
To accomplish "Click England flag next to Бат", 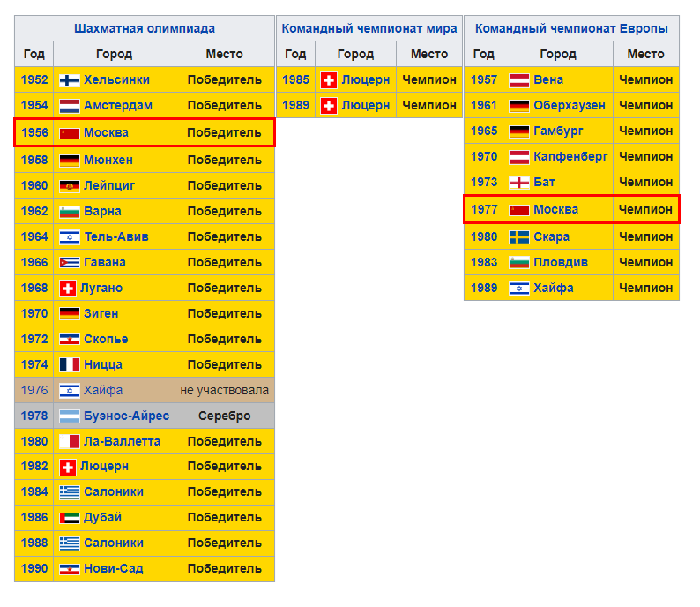I will pyautogui.click(x=519, y=183).
